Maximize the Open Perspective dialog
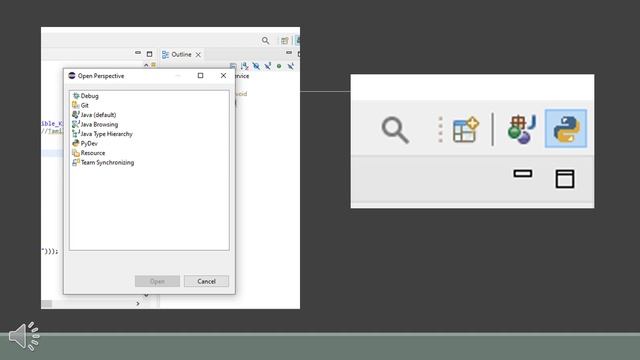Viewport: 640px width, 360px height. point(200,76)
